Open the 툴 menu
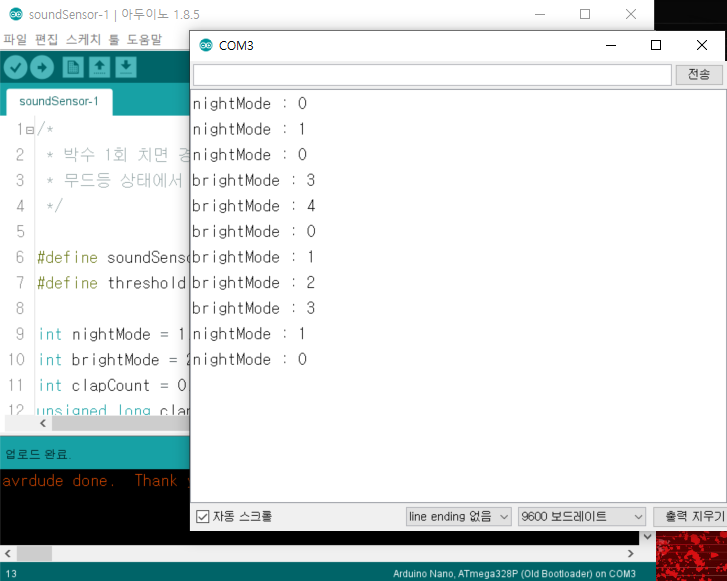The width and height of the screenshot is (727, 581). [x=114, y=40]
